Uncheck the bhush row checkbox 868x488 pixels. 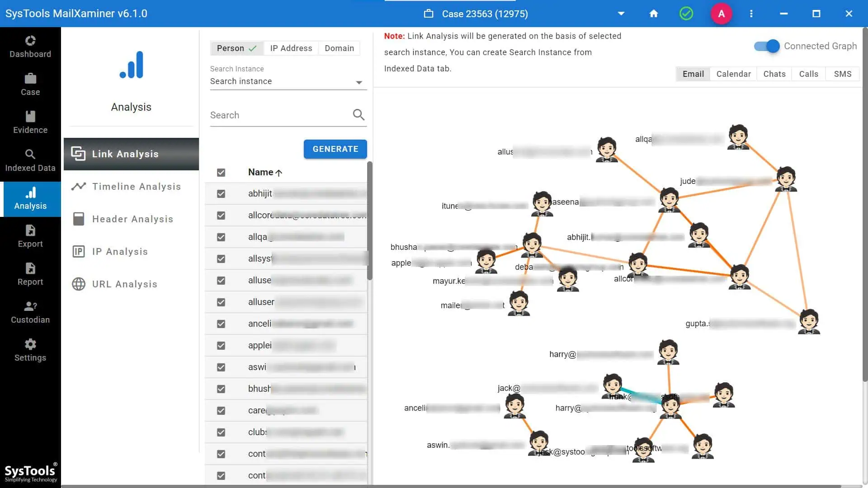(x=221, y=389)
